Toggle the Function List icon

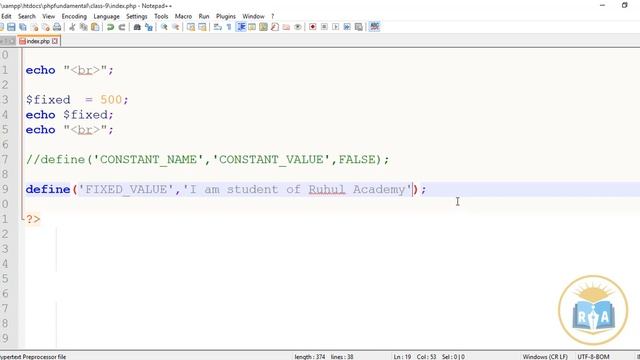pos(275,27)
